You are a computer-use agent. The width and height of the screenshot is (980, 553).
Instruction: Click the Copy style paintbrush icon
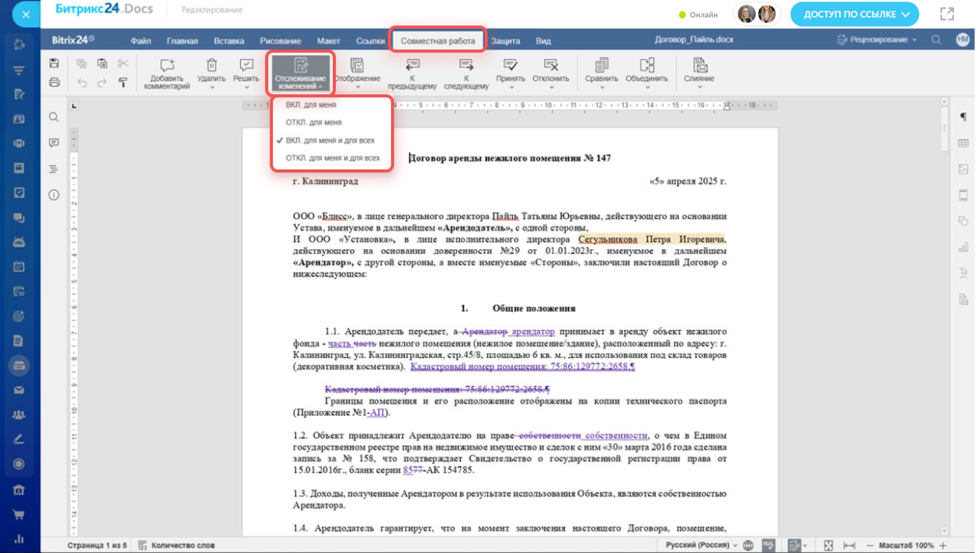pyautogui.click(x=123, y=82)
